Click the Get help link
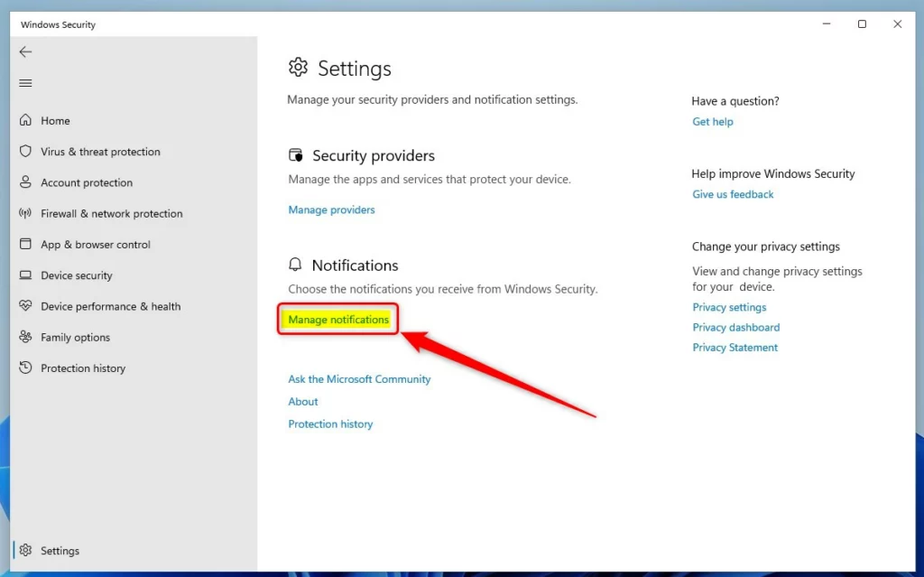 pos(713,122)
